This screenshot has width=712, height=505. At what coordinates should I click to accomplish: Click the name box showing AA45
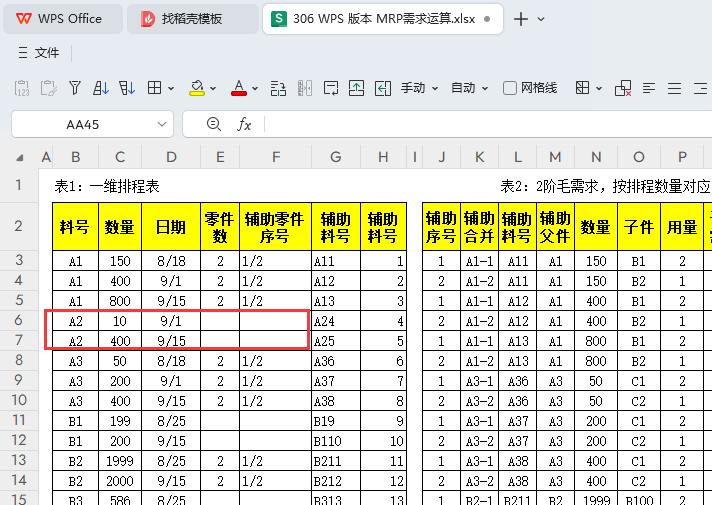[83, 124]
